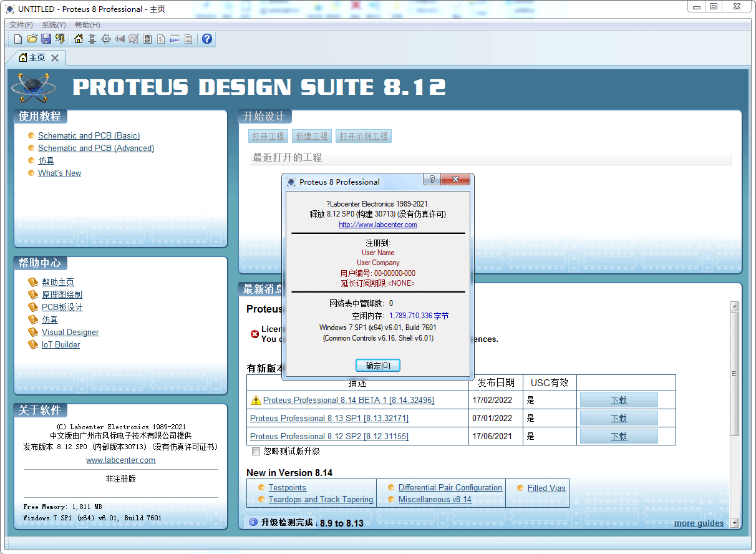The width and height of the screenshot is (756, 554).
Task: Download Proteus Professional 8.12 SP2
Action: (x=619, y=436)
